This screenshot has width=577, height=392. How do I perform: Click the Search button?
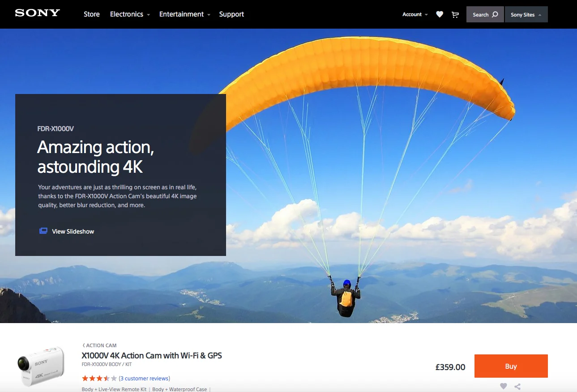(485, 14)
